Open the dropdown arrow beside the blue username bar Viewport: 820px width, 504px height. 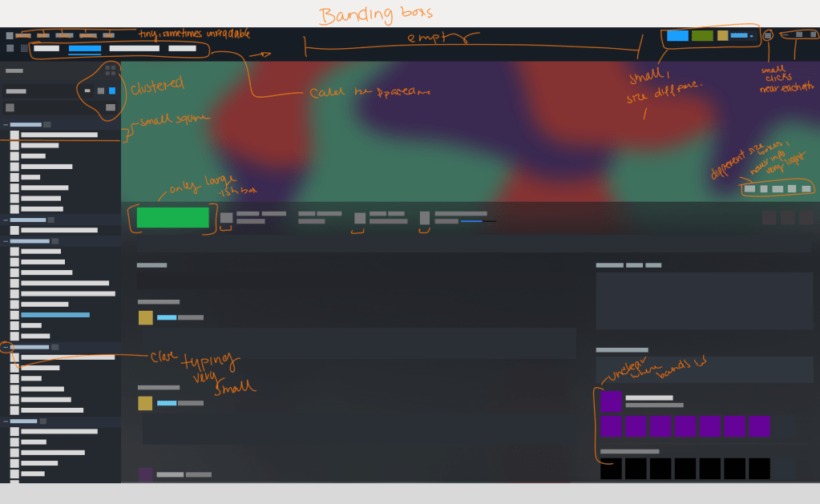[x=751, y=36]
